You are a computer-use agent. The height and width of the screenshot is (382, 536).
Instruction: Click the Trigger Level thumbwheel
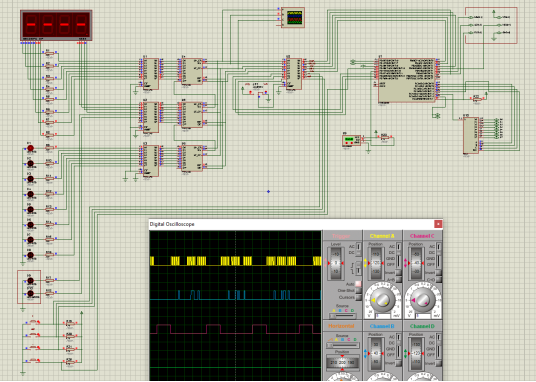[336, 263]
